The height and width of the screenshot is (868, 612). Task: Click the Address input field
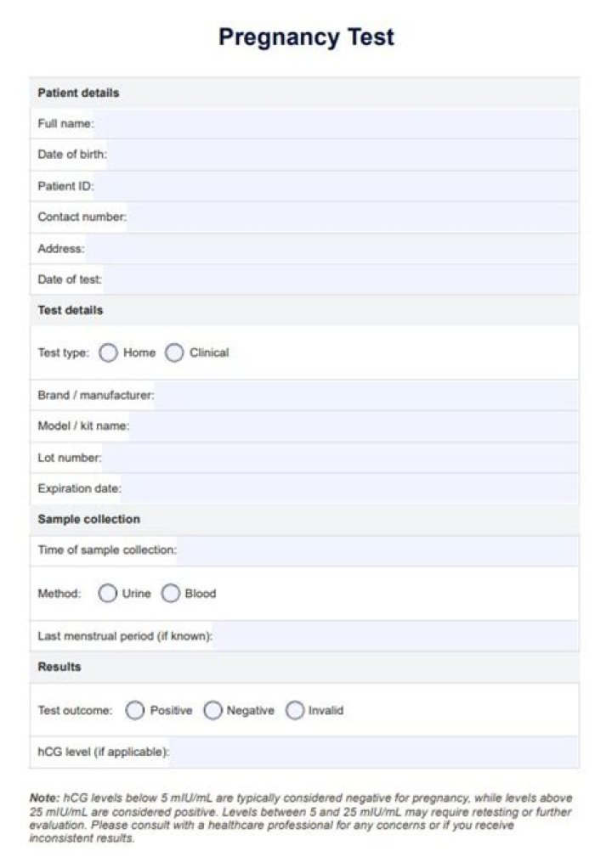point(331,249)
